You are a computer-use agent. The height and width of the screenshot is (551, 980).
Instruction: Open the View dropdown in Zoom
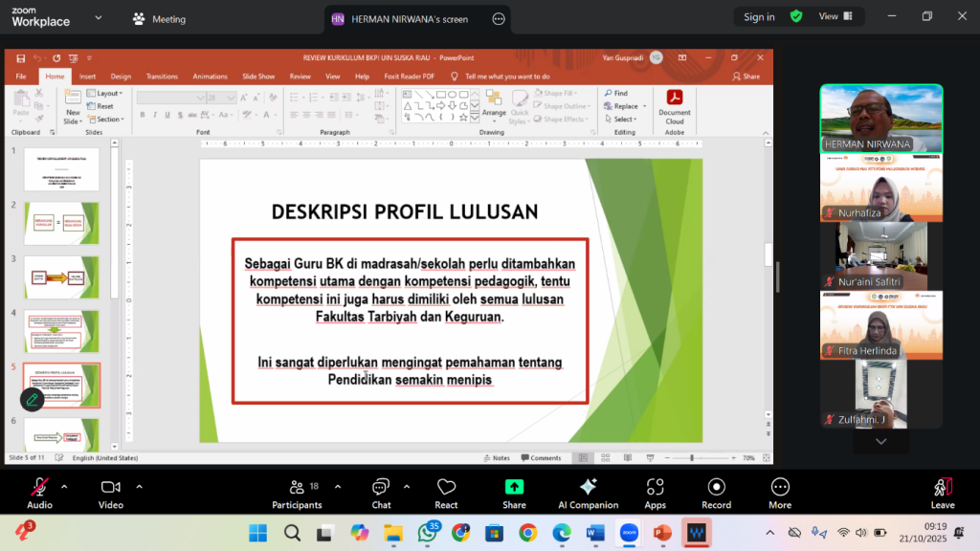(834, 16)
